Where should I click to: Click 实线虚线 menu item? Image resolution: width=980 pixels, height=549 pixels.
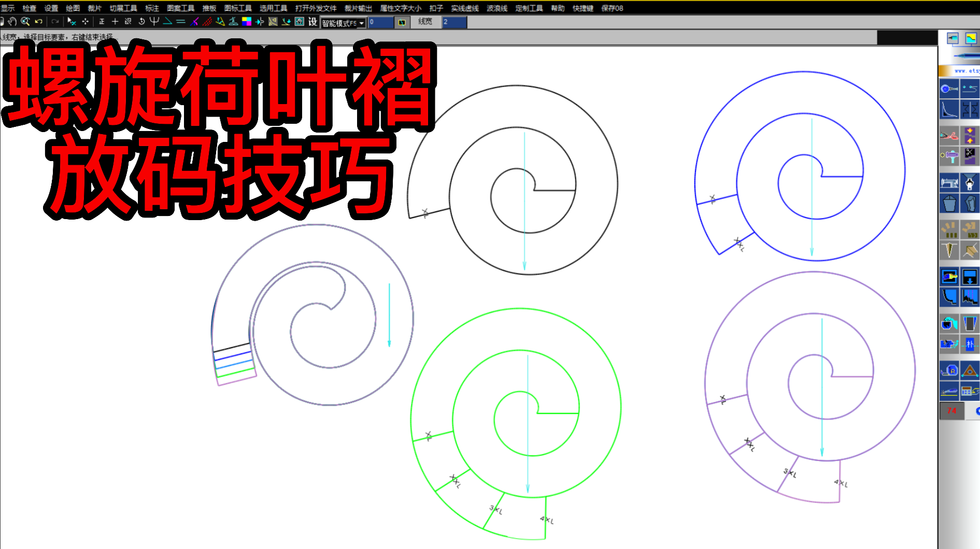tap(464, 8)
